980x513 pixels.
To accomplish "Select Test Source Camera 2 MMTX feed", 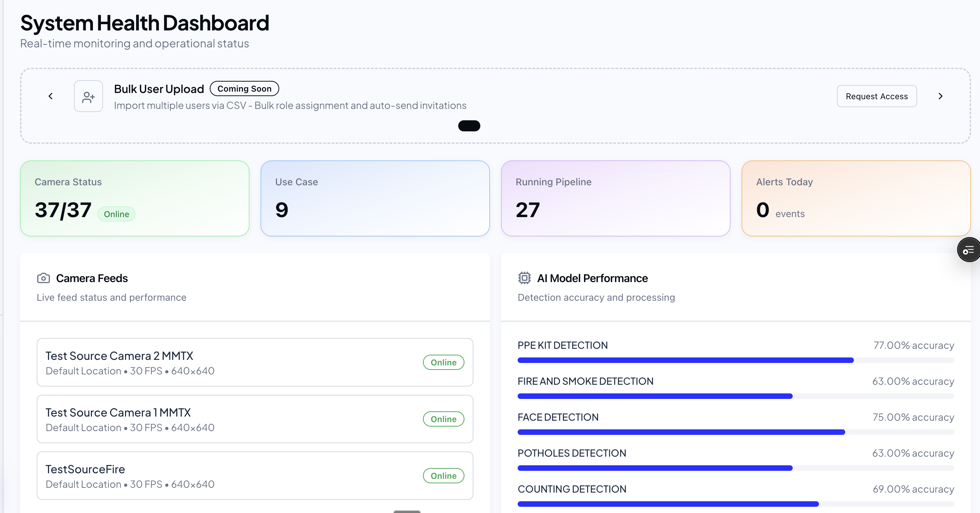I will coord(255,362).
